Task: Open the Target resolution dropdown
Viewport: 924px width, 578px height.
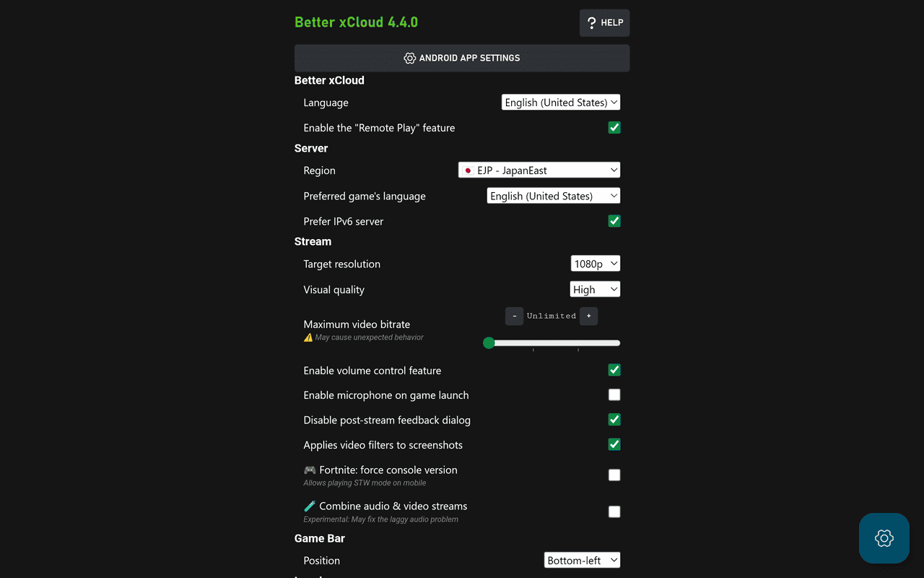Action: [x=596, y=264]
